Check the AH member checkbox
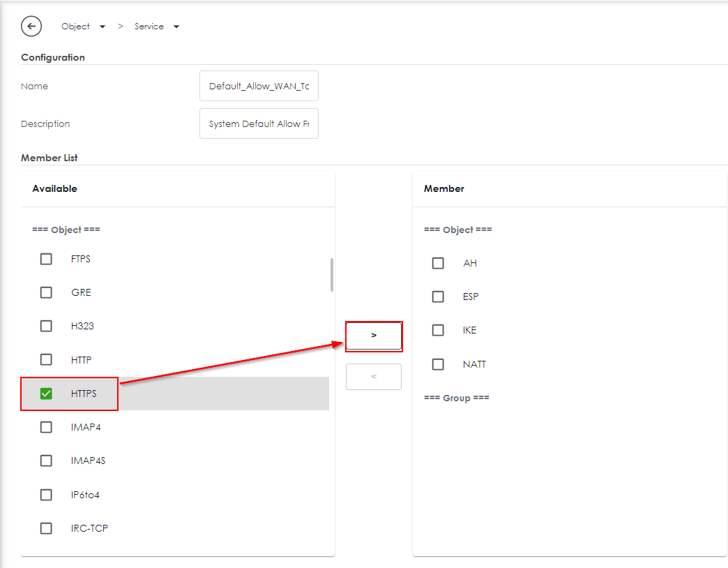Viewport: 728px width, 568px height. pyautogui.click(x=438, y=263)
